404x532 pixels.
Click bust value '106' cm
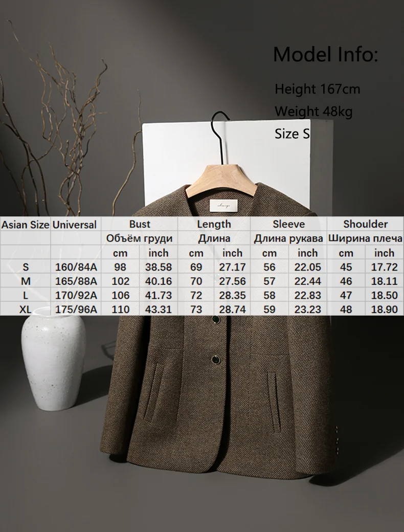tap(120, 296)
